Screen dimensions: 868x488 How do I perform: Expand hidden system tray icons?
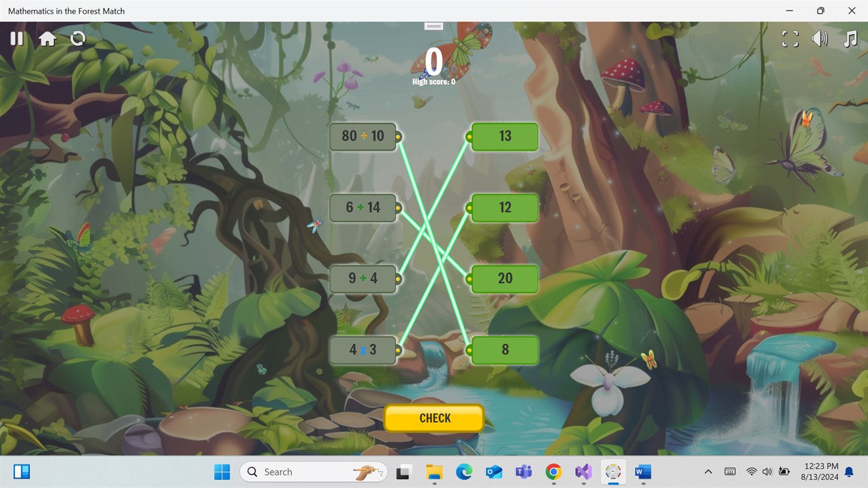[x=708, y=472]
